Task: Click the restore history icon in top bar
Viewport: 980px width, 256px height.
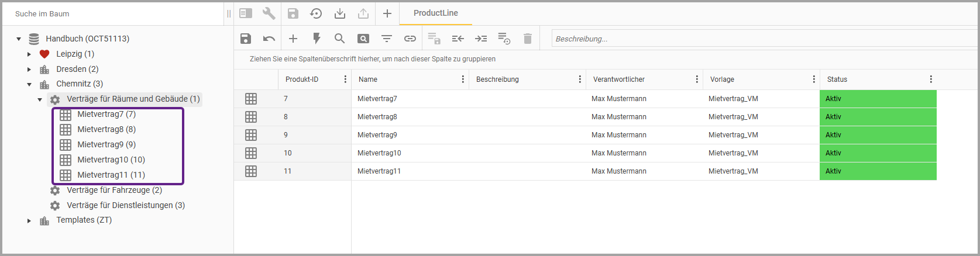Action: (316, 13)
